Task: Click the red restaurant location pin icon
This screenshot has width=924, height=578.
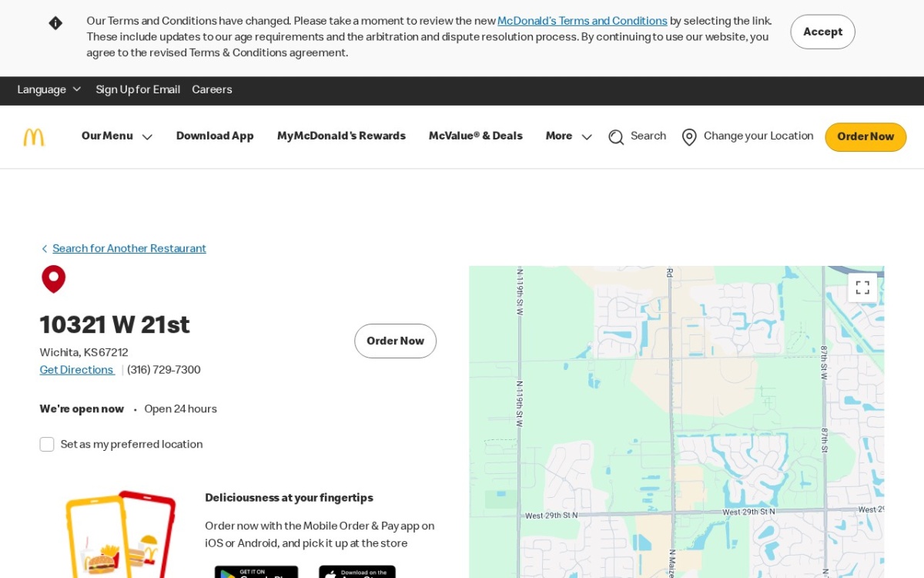Action: 53,279
